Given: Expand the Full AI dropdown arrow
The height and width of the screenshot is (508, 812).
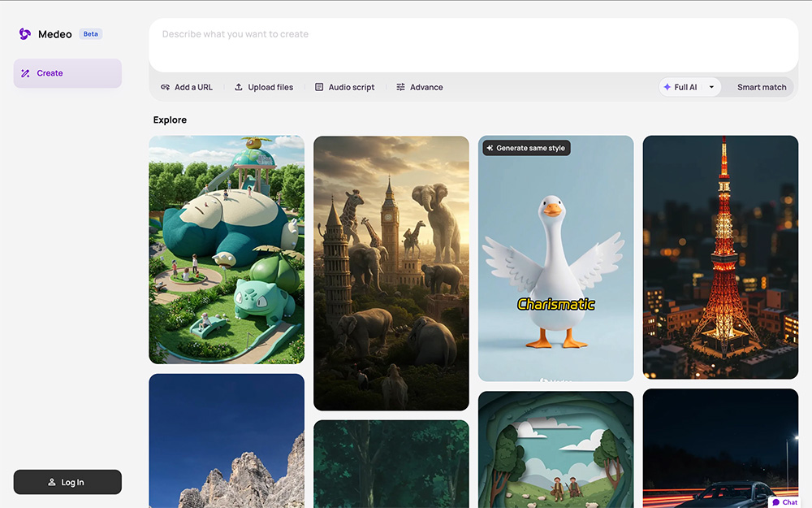Looking at the screenshot, I should tap(711, 87).
